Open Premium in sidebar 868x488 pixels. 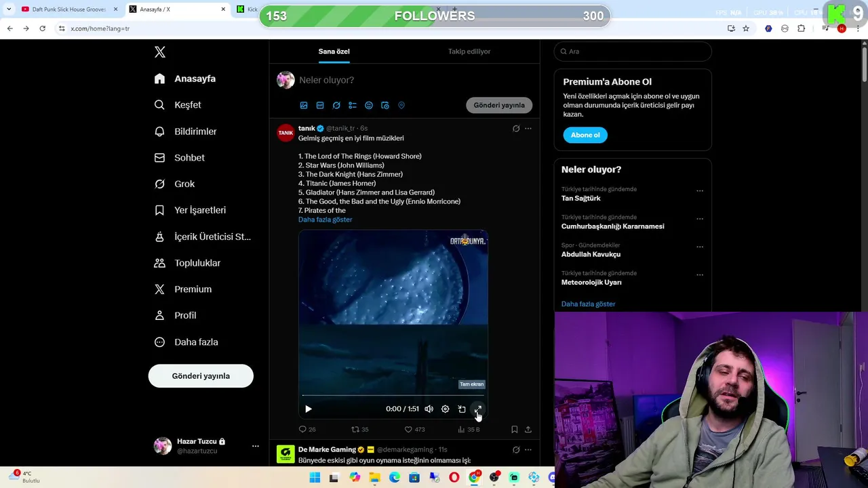click(x=183, y=289)
